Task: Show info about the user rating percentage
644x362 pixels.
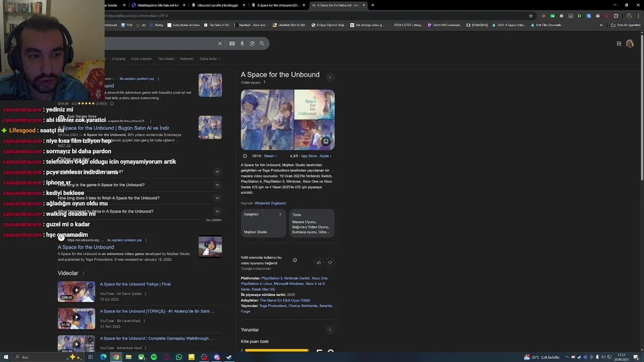Action: pyautogui.click(x=295, y=260)
